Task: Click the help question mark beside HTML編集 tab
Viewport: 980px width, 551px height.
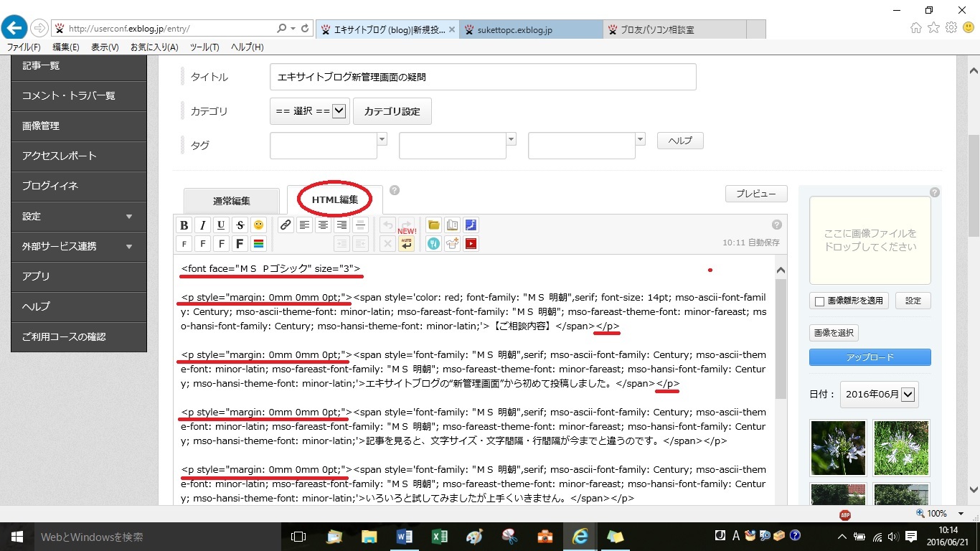Action: point(394,191)
